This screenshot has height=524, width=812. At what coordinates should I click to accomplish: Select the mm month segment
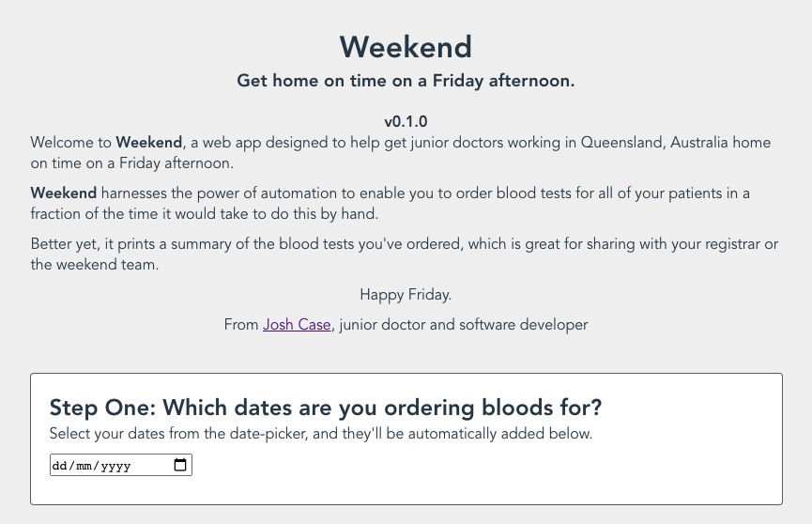point(84,466)
